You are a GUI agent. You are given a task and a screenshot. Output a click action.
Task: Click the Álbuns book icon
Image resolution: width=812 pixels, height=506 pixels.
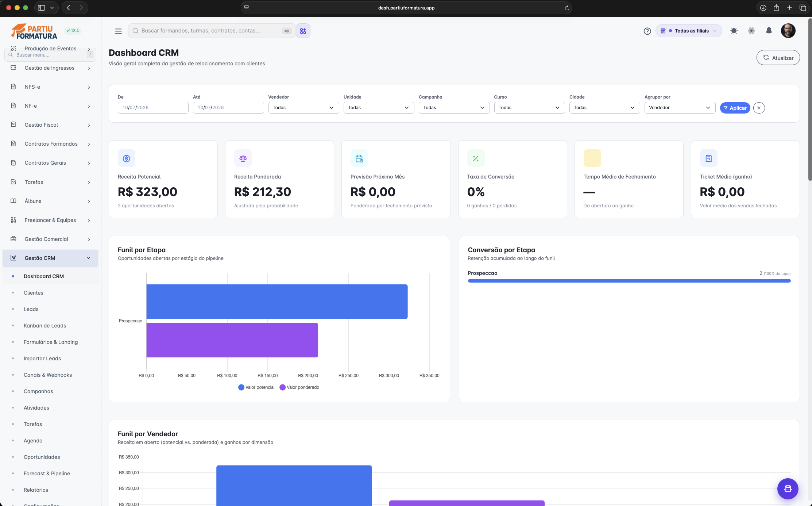tap(13, 201)
